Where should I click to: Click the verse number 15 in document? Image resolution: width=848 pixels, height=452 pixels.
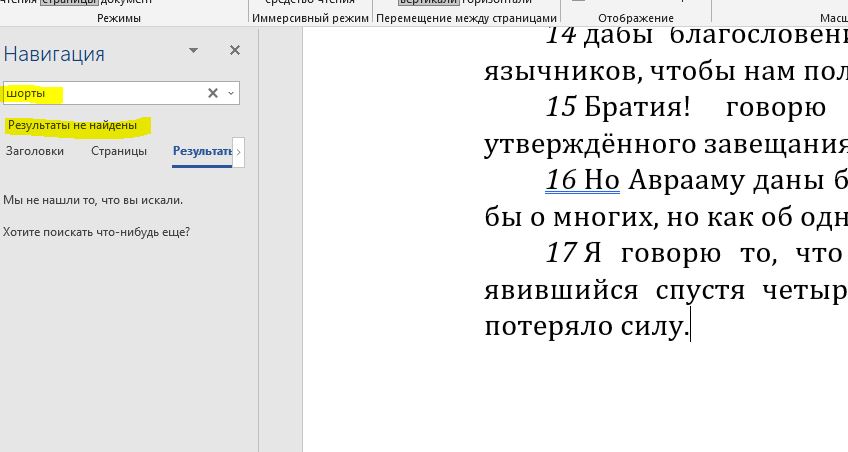561,106
